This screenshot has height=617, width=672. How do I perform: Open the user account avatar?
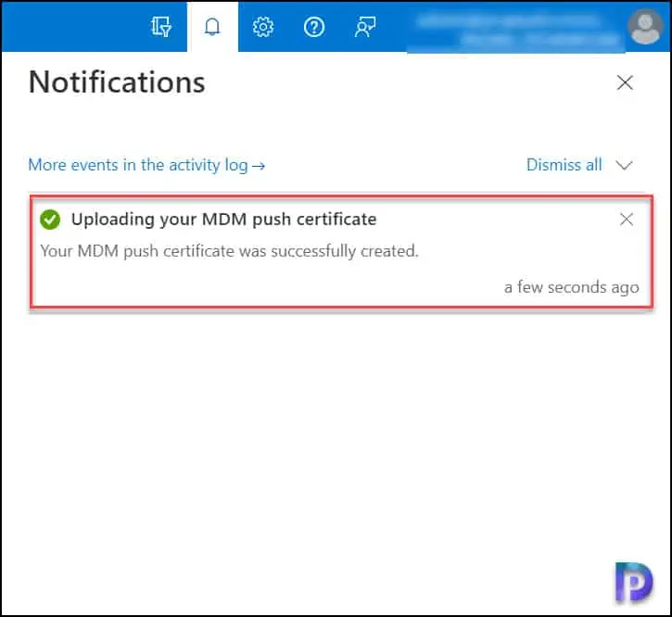pyautogui.click(x=645, y=28)
